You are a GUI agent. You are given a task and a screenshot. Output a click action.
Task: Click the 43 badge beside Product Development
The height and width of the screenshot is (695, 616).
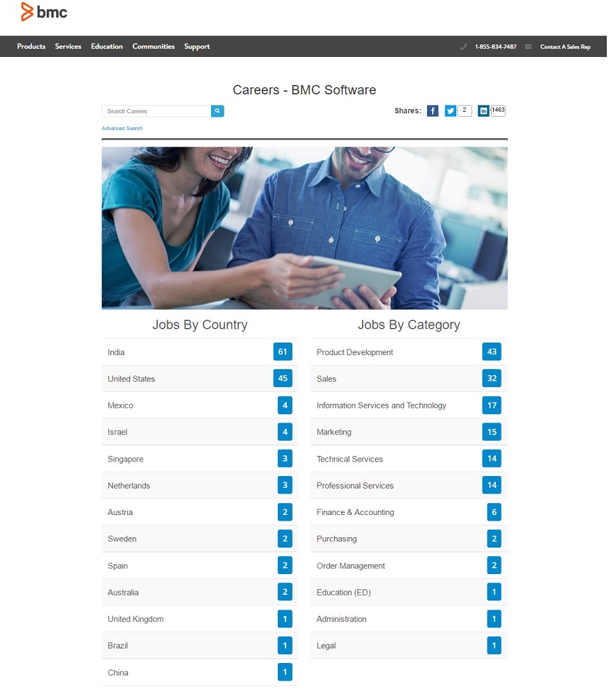[492, 352]
